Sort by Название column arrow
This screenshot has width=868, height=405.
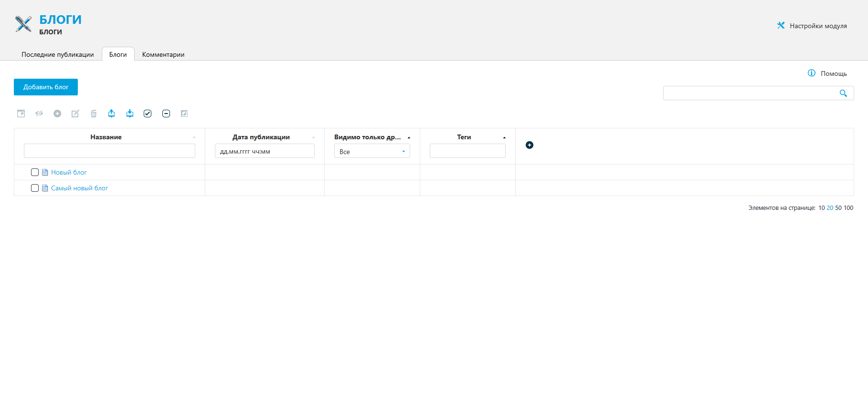click(x=194, y=137)
